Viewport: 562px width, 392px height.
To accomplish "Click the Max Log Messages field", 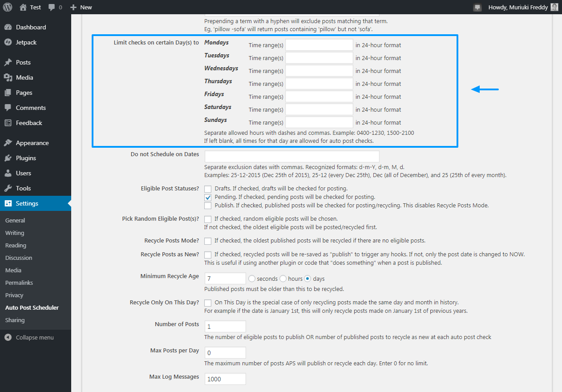I will [x=225, y=379].
